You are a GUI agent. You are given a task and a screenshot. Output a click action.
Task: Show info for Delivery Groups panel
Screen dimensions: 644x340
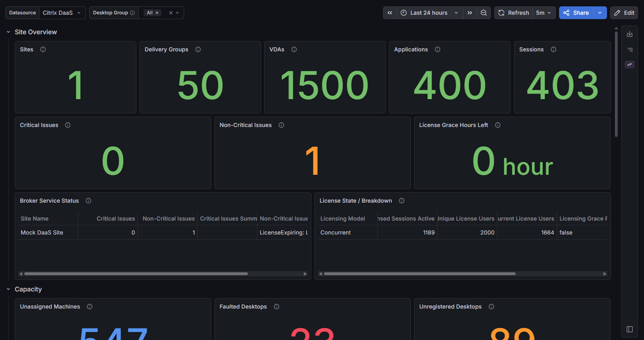198,49
